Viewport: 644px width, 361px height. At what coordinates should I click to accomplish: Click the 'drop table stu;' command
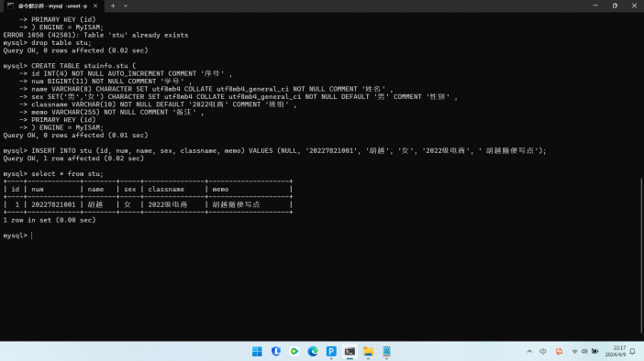point(61,43)
